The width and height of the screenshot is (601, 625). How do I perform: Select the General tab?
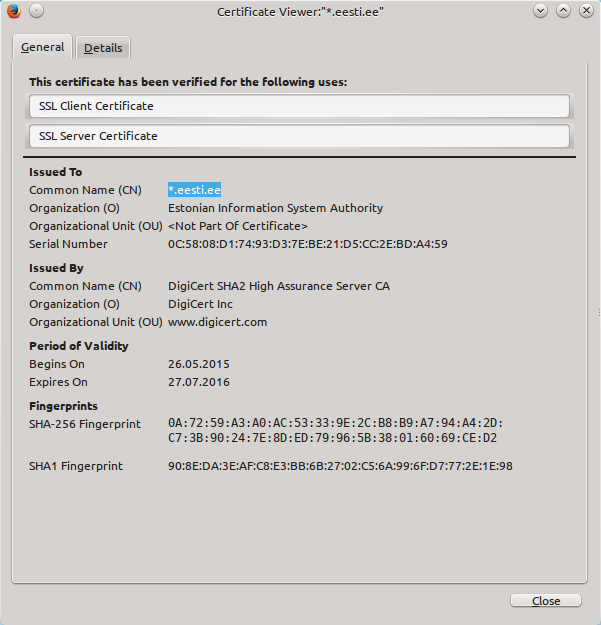[x=42, y=47]
